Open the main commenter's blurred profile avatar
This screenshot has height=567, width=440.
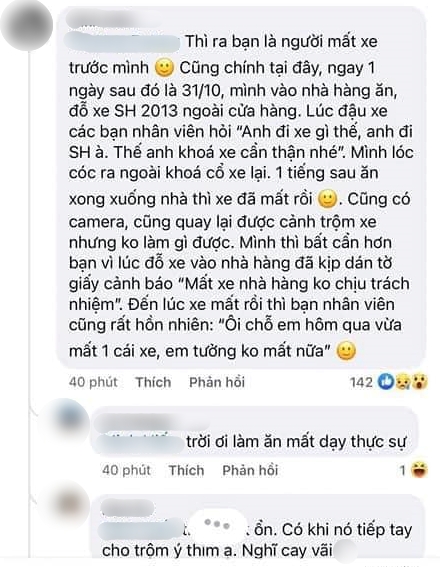point(27,25)
